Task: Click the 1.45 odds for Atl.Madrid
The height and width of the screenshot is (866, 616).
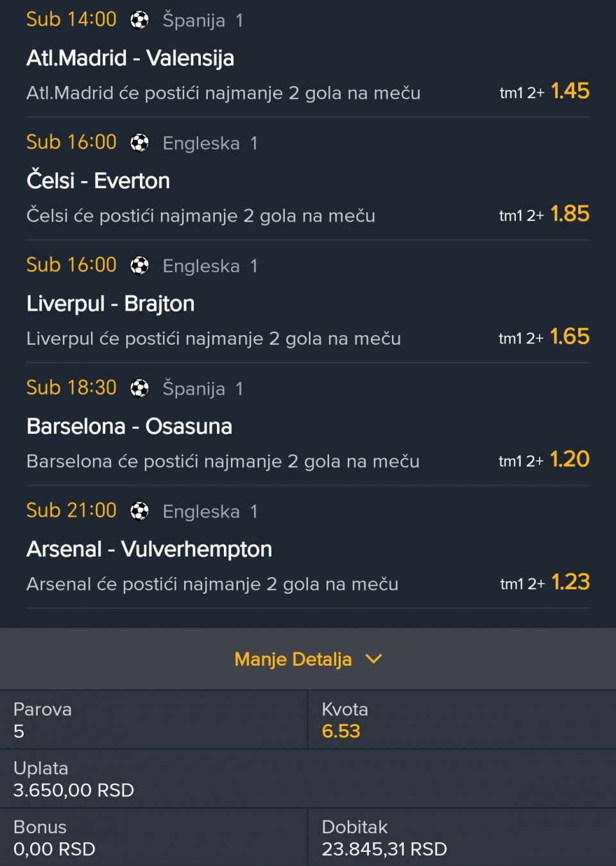Action: click(570, 91)
